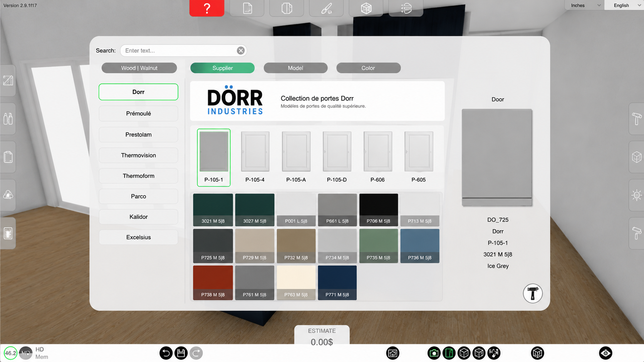Open the left sidebar cabinet door icon
The width and height of the screenshot is (644, 362).
click(x=8, y=233)
